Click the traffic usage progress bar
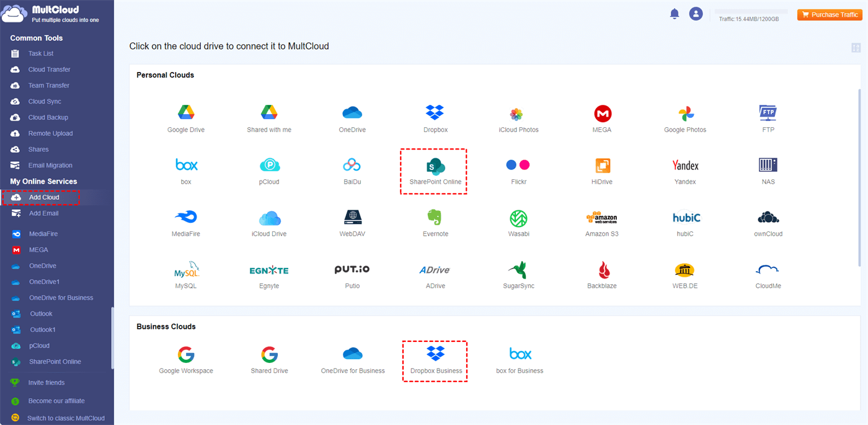 pos(751,11)
